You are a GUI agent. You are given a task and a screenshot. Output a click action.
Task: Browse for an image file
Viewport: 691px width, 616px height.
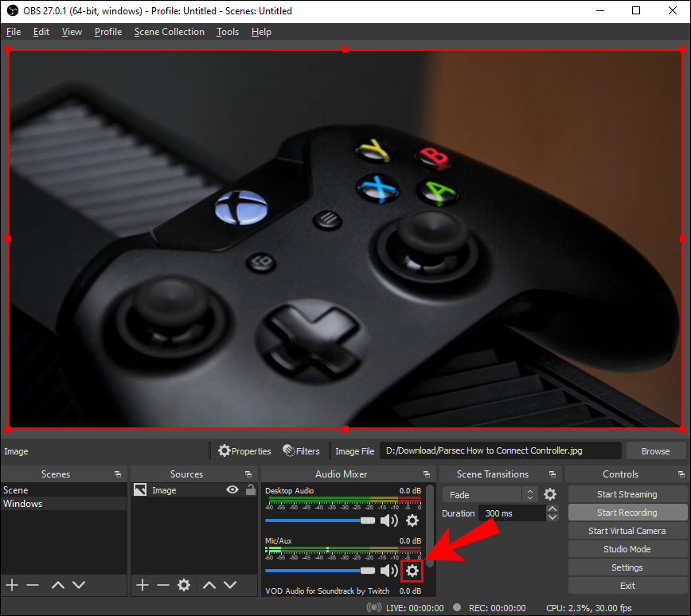pyautogui.click(x=655, y=450)
